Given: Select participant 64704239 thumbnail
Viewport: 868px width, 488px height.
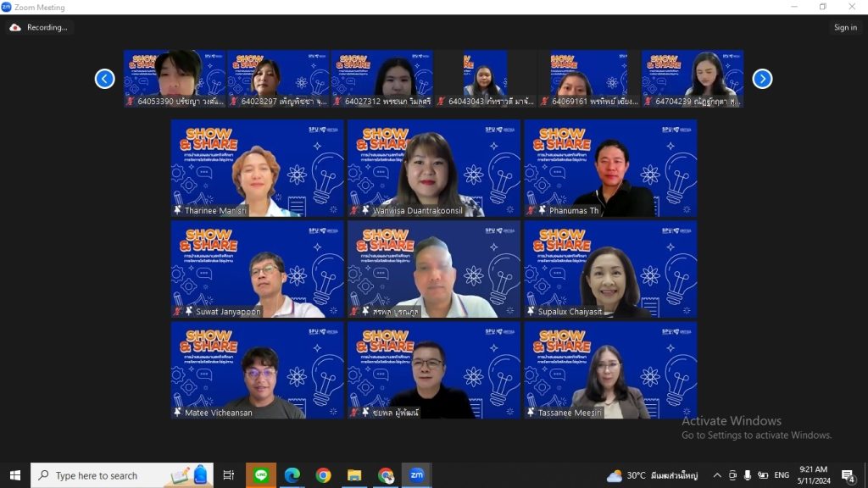Looking at the screenshot, I should point(693,79).
